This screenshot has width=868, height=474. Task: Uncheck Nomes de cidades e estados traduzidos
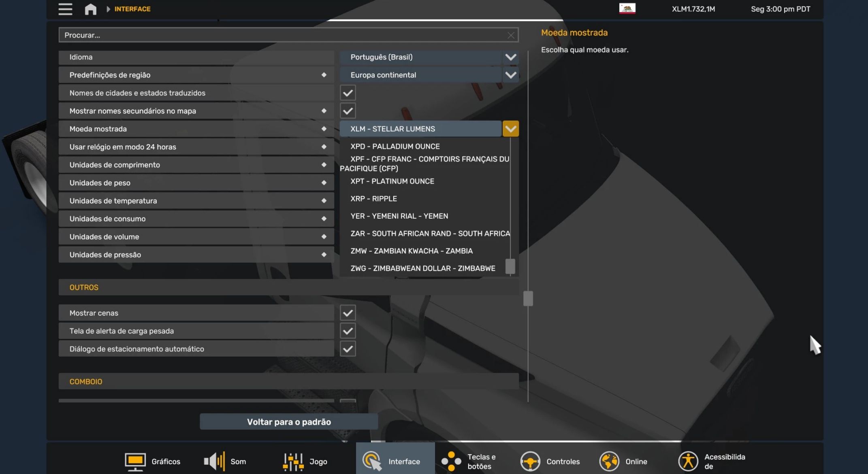[x=348, y=93]
